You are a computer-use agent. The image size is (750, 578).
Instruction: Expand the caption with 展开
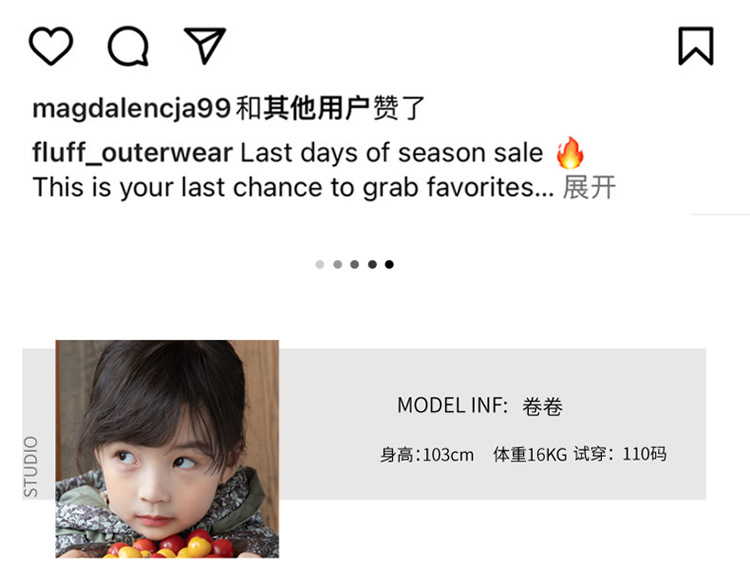pos(589,187)
